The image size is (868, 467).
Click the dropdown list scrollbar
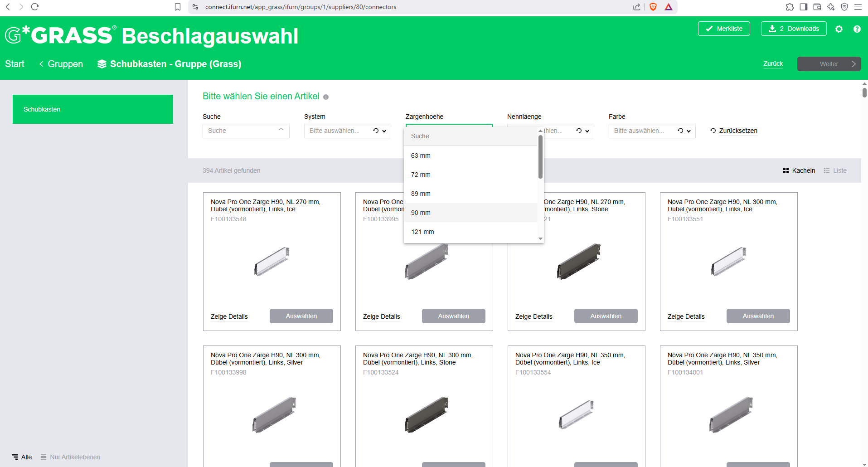[x=540, y=156]
